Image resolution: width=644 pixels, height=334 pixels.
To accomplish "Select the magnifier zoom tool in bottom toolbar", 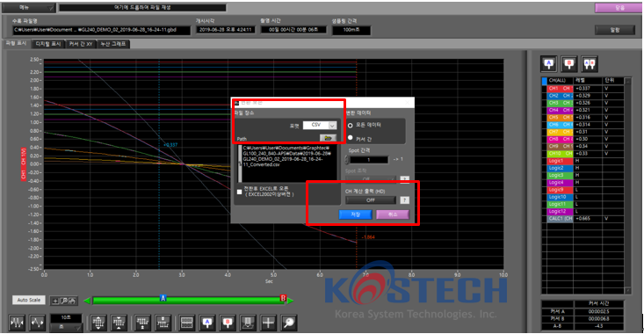I will coord(289,323).
